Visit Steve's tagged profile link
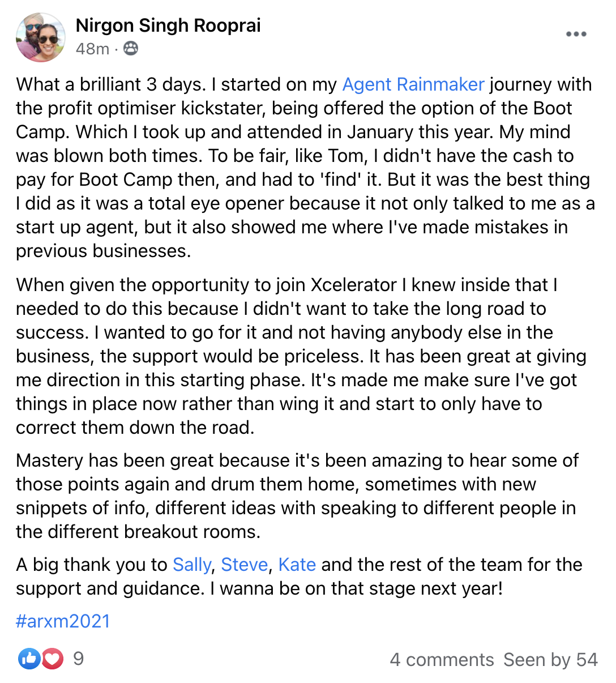The width and height of the screenshot is (616, 683). pyautogui.click(x=244, y=565)
